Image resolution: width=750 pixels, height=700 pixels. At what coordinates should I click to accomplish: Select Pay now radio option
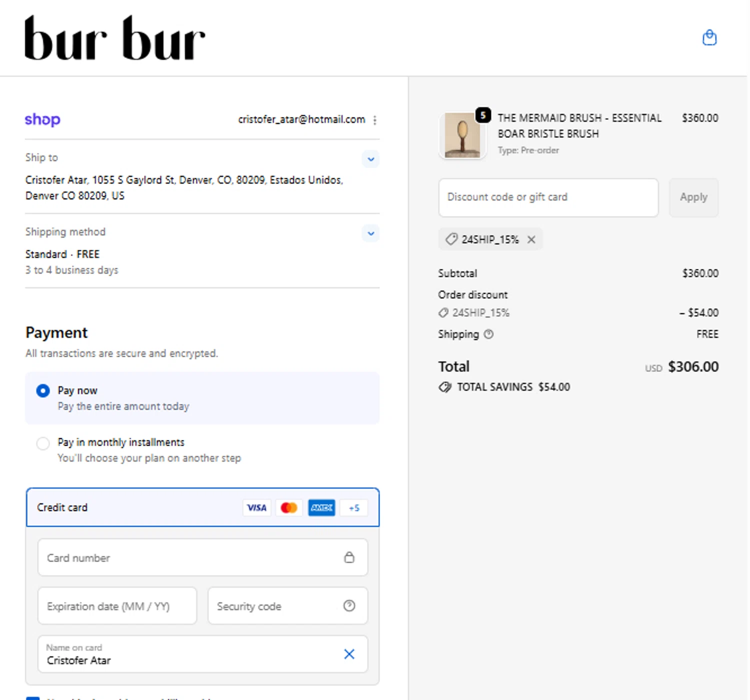click(43, 391)
